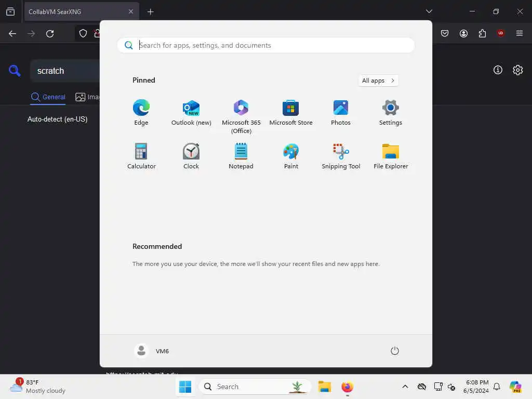Viewport: 532px width, 399px height.
Task: Open Edge from pinned apps
Action: (x=141, y=113)
